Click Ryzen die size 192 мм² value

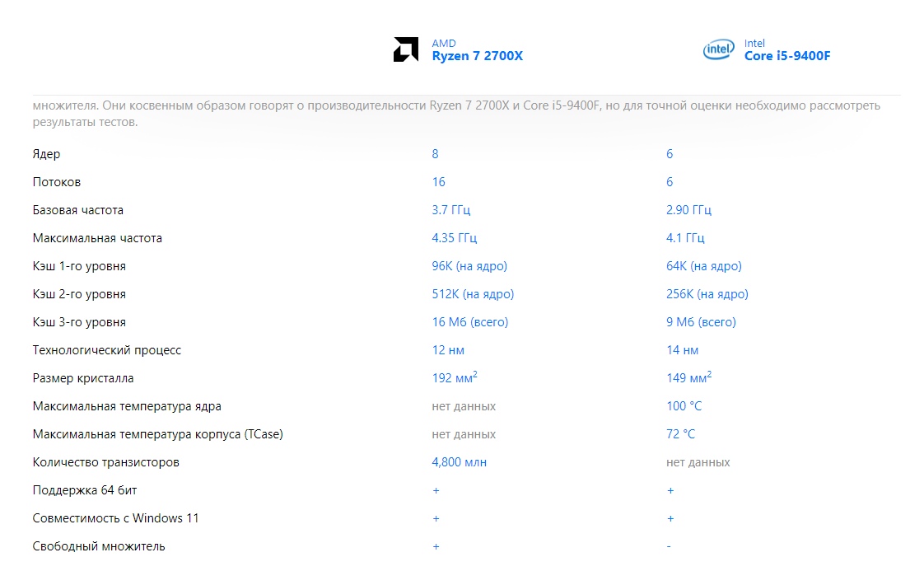coord(455,378)
